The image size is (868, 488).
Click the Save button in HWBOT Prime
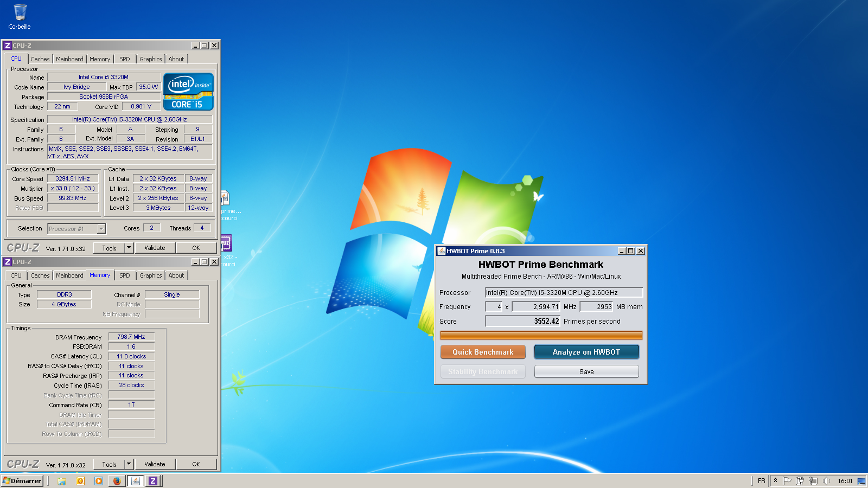tap(586, 371)
